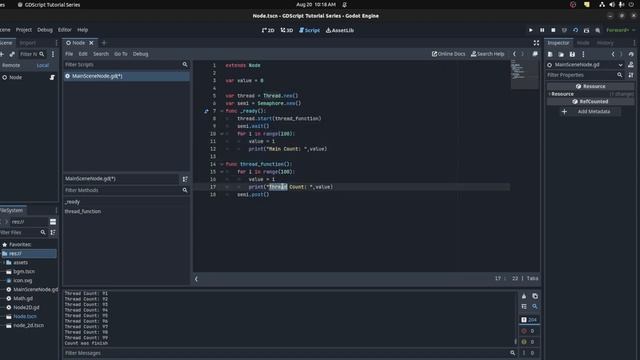Focus the Filter Scripts field

(126, 64)
